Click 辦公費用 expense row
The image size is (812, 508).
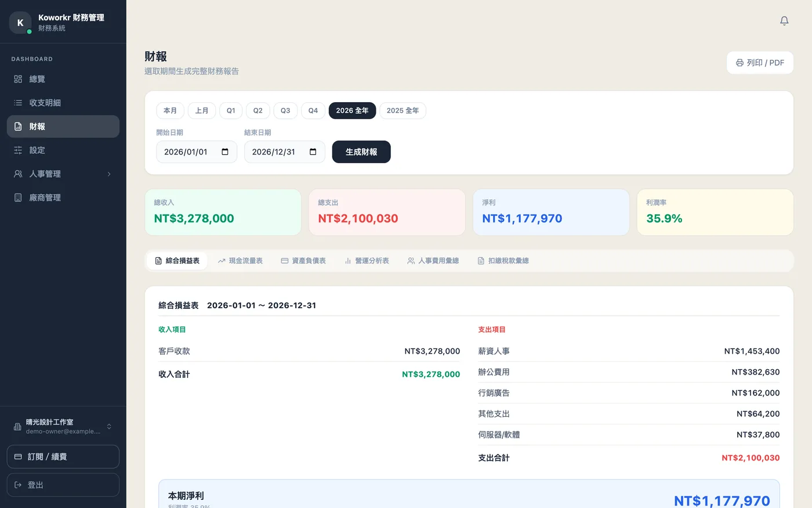click(629, 372)
